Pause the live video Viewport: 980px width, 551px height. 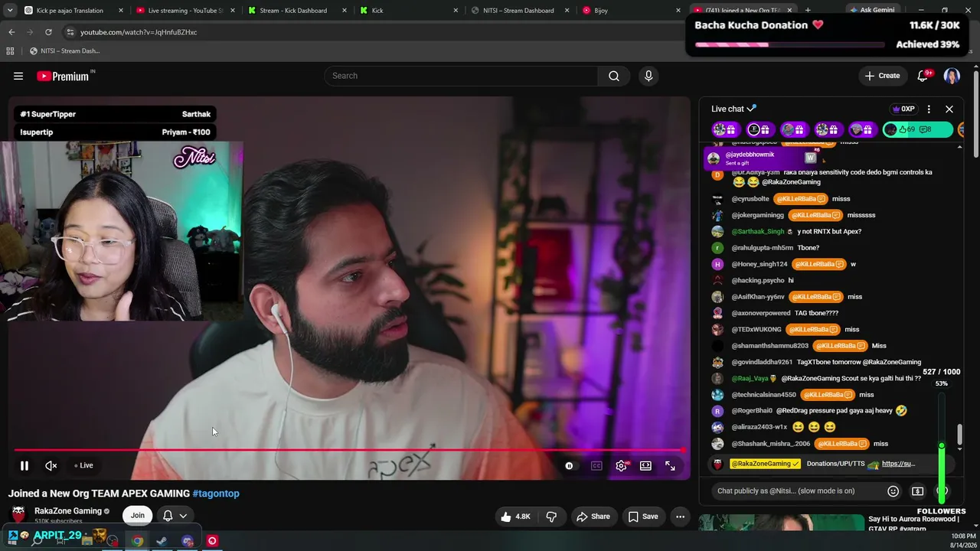(x=24, y=465)
